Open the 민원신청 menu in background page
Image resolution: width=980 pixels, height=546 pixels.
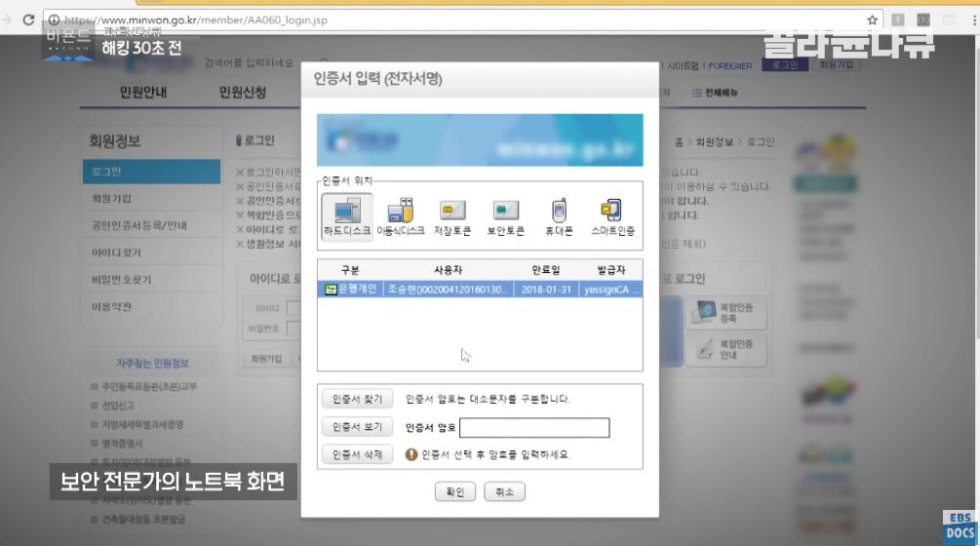(x=243, y=92)
